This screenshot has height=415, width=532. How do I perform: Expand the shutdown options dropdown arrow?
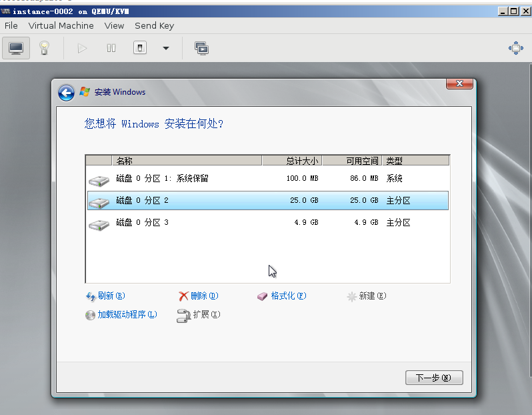pos(165,48)
